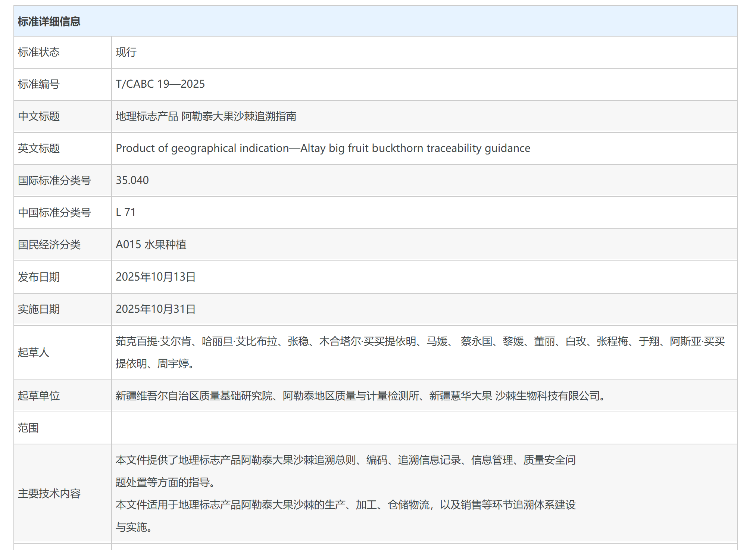Click the 标准编号 label cell

39,84
